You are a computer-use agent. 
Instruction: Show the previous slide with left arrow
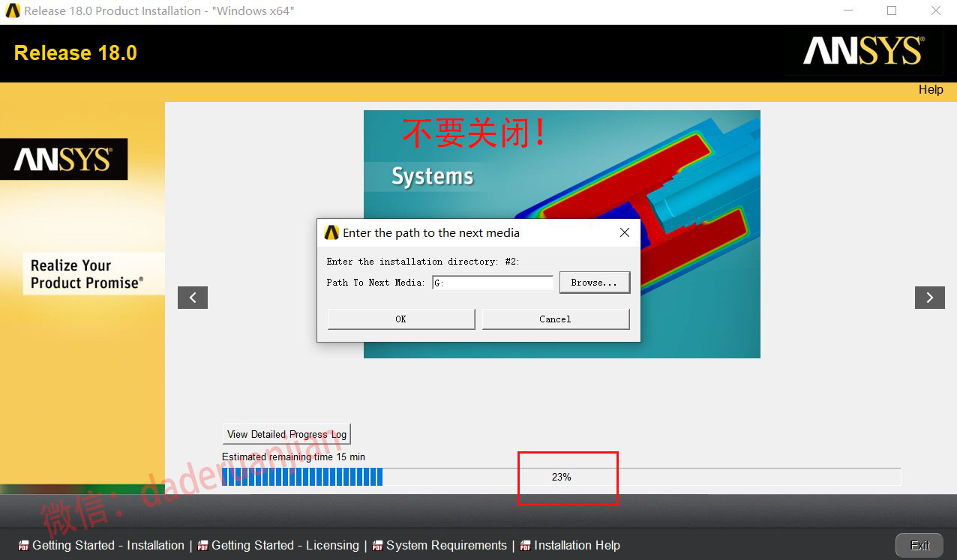(x=193, y=298)
